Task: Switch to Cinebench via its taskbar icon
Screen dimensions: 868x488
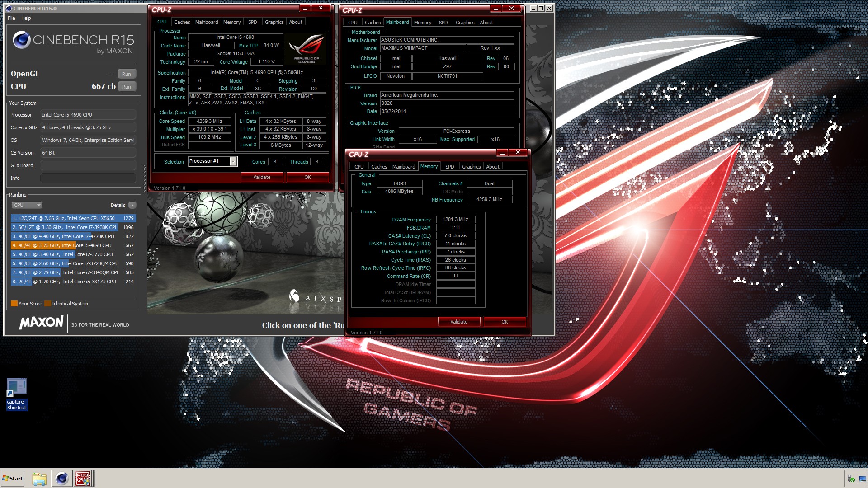Action: pos(62,479)
